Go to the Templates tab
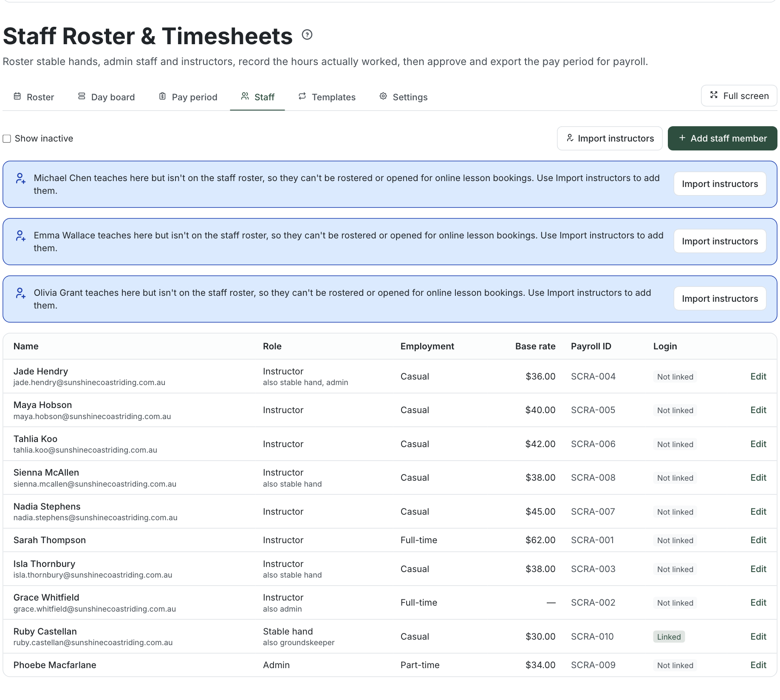The image size is (780, 700). coord(327,97)
